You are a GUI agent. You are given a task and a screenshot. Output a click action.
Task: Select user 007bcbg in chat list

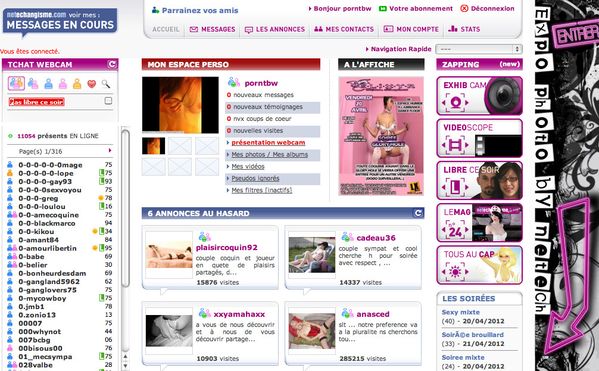pos(34,340)
